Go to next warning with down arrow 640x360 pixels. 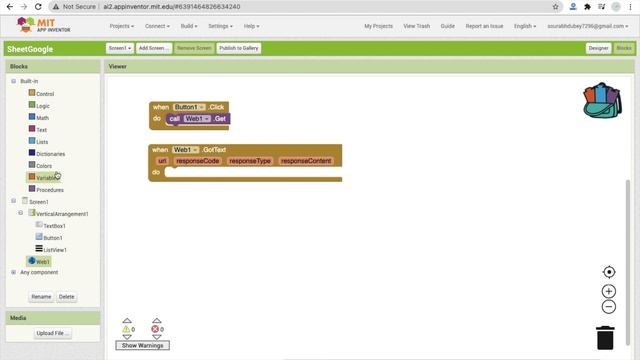click(x=127, y=337)
